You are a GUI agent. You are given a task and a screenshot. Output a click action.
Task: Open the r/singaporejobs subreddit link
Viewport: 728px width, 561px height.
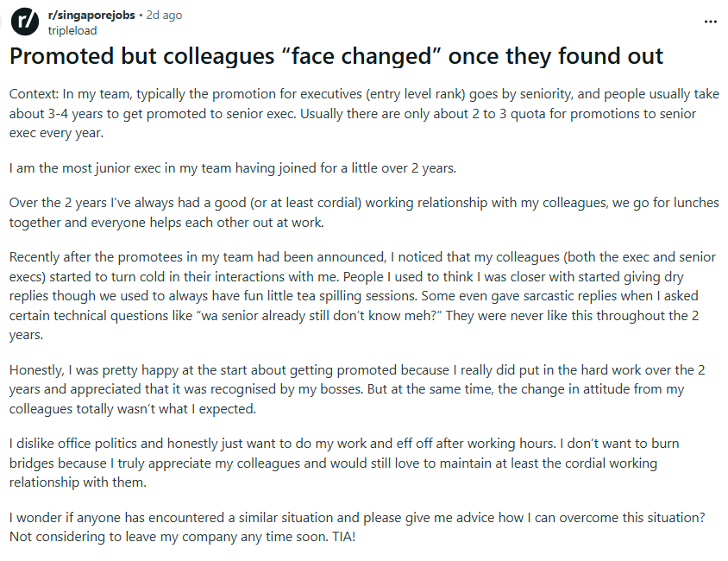tap(95, 16)
